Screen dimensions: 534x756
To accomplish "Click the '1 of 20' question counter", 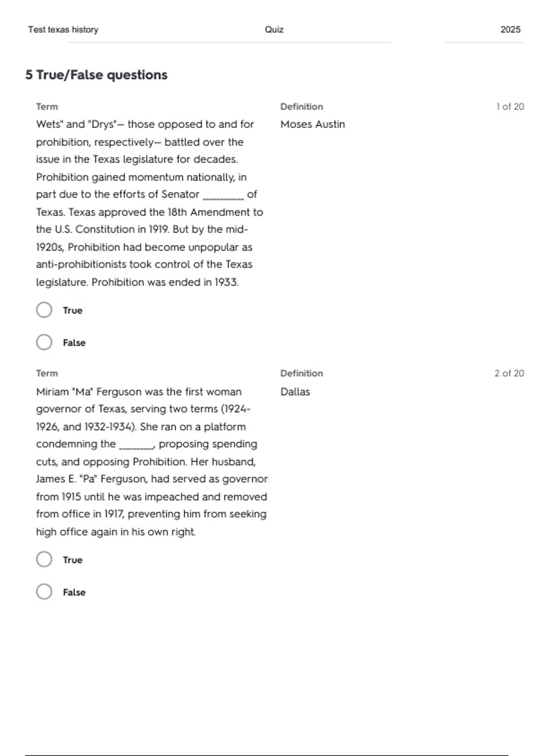I will pyautogui.click(x=510, y=107).
